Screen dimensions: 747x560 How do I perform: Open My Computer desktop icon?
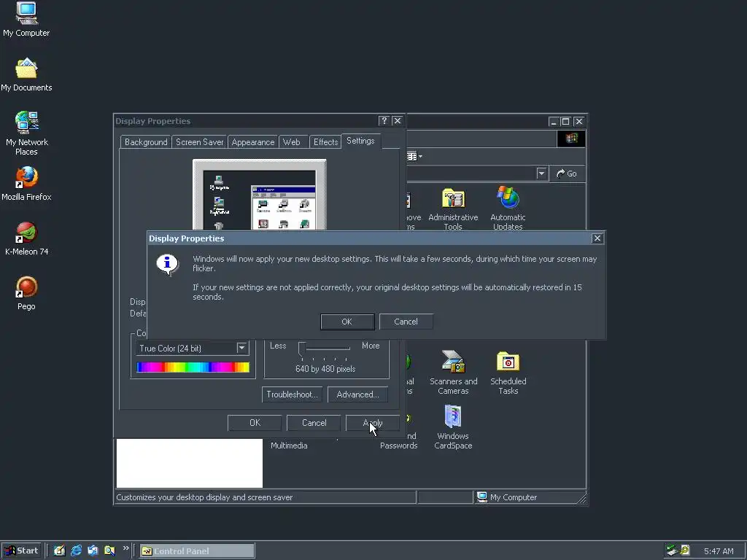click(x=26, y=19)
